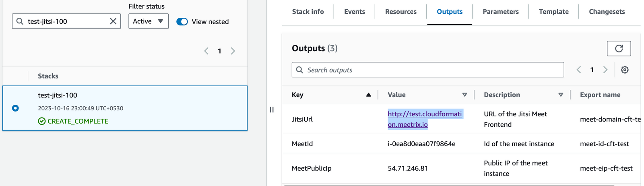This screenshot has height=186, width=644.
Task: Refresh the Outputs list
Action: coord(619,49)
